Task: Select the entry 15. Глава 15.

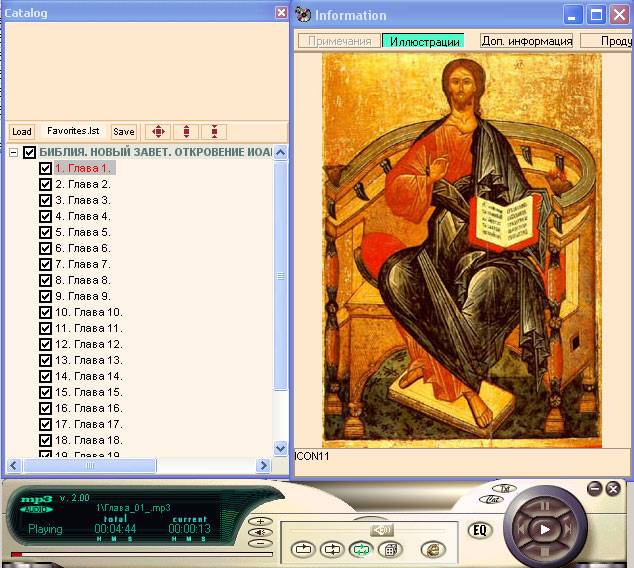Action: pyautogui.click(x=89, y=392)
